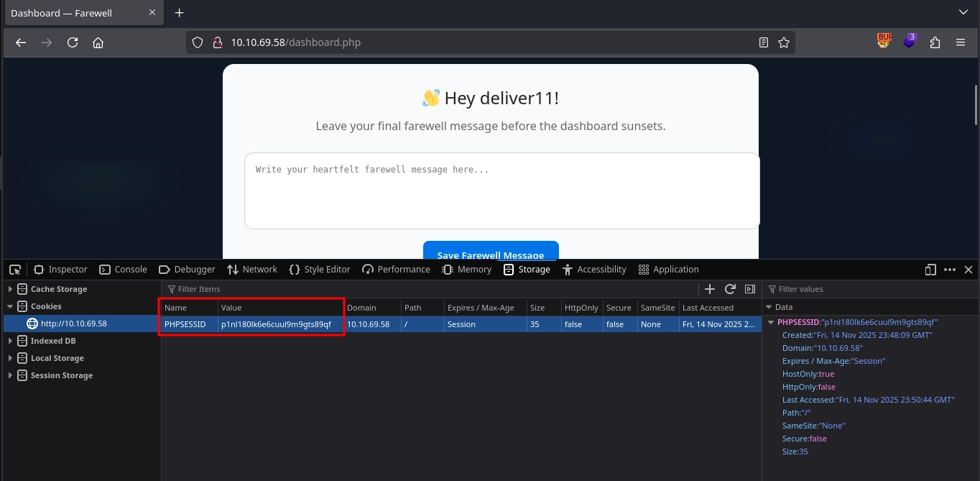Expand the Local Storage tree node

click(10, 358)
